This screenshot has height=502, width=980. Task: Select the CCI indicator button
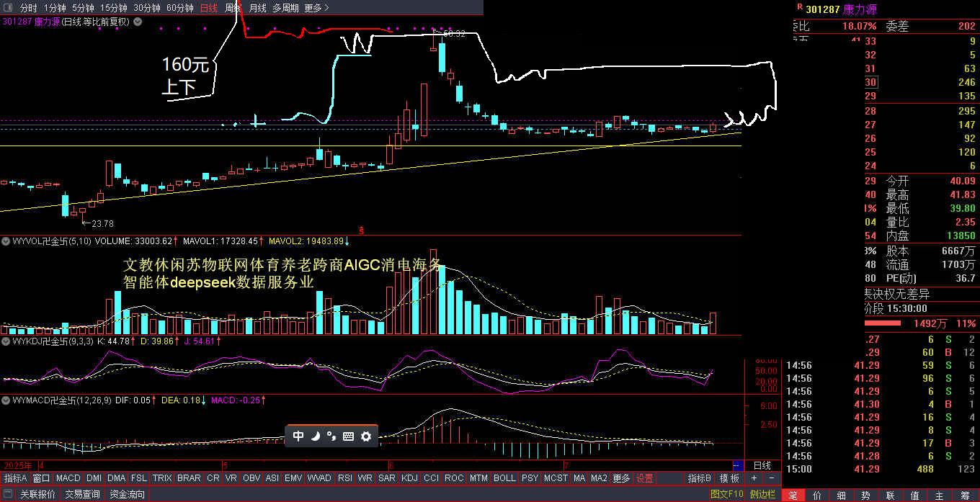431,478
